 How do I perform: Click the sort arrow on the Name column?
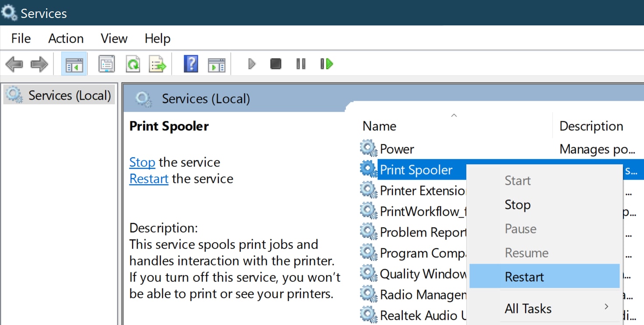(454, 115)
